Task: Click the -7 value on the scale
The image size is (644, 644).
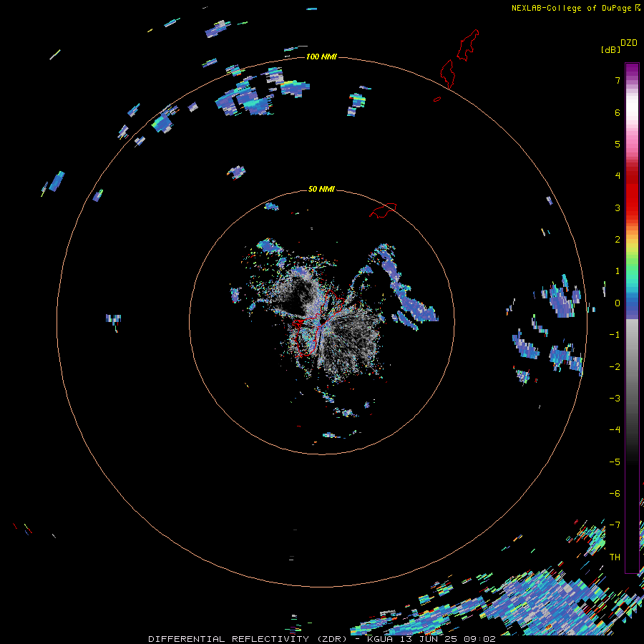Action: click(615, 525)
